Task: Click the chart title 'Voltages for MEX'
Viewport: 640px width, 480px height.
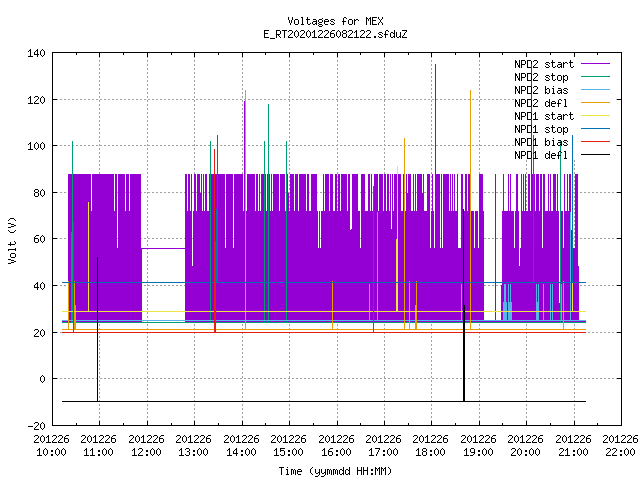Action: (335, 21)
